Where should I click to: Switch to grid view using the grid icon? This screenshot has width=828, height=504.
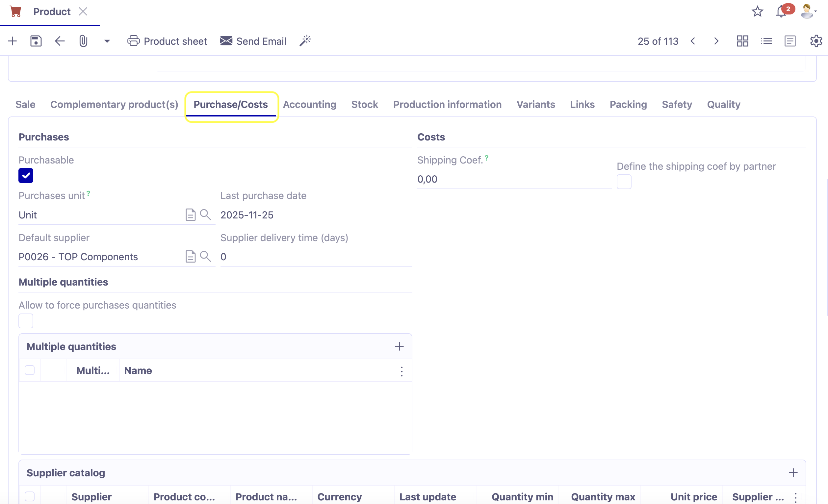click(x=742, y=41)
